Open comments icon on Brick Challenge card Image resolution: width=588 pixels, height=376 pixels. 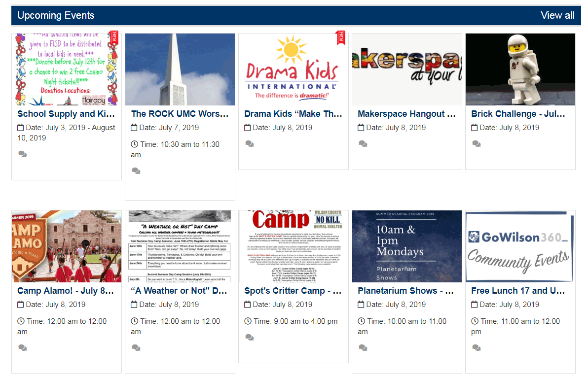click(x=477, y=144)
